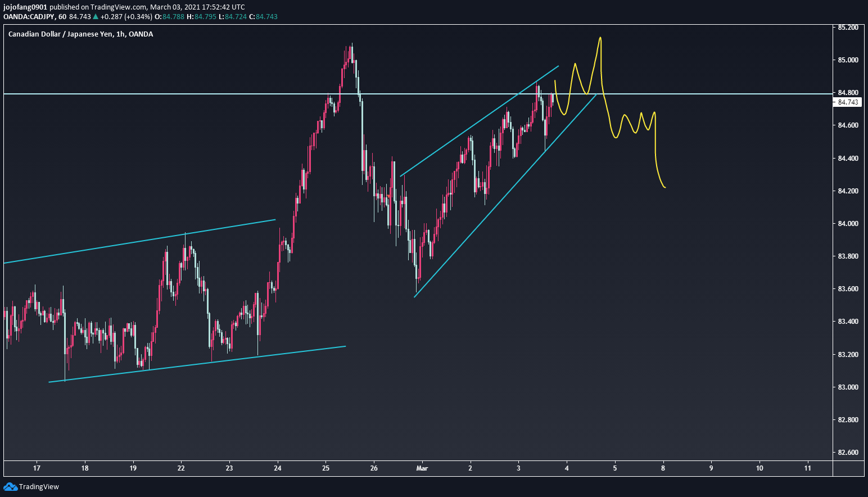Click the date label 5 on time axis
This screenshot has width=868, height=497.
click(x=615, y=468)
